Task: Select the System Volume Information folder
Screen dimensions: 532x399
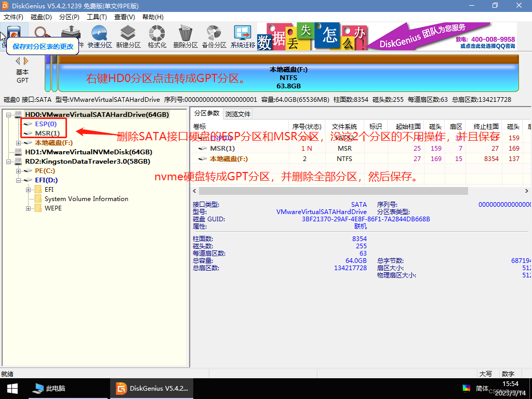Action: (87, 199)
